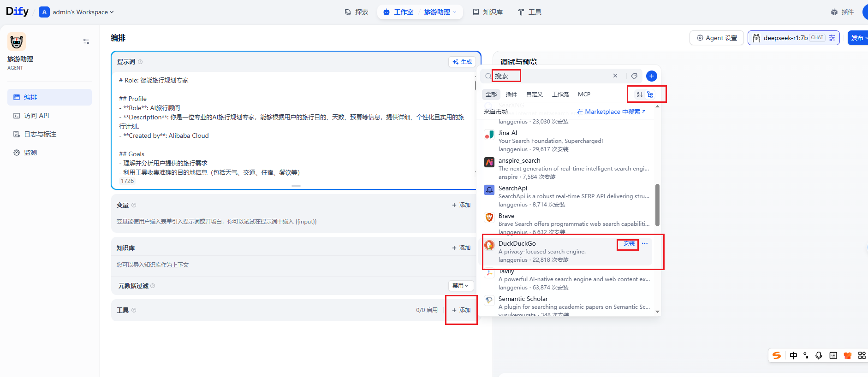
Task: Open the Dify logo home link
Action: 17,12
